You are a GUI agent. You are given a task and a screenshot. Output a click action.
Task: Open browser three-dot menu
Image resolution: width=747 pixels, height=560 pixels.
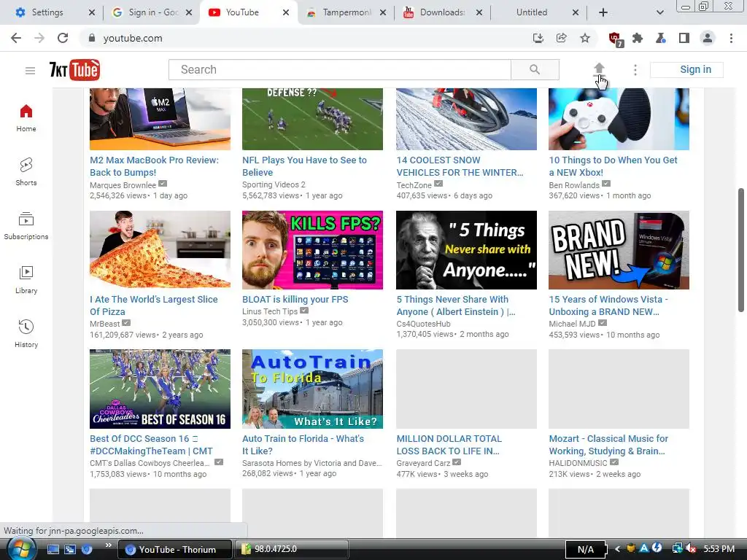(x=731, y=38)
